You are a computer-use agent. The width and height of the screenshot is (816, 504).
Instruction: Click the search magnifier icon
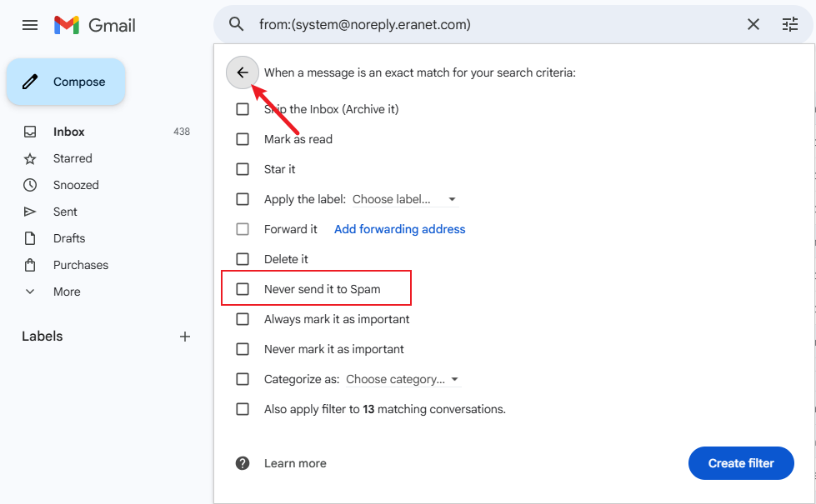tap(237, 25)
